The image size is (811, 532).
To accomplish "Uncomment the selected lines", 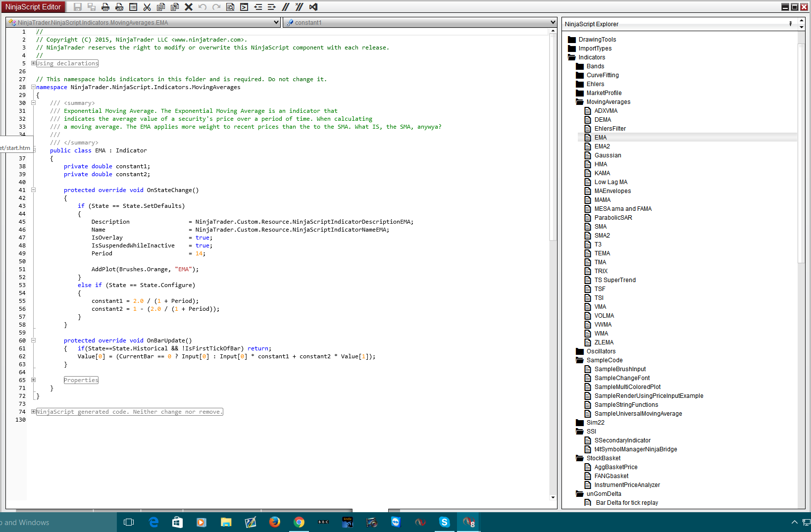I will 300,7.
